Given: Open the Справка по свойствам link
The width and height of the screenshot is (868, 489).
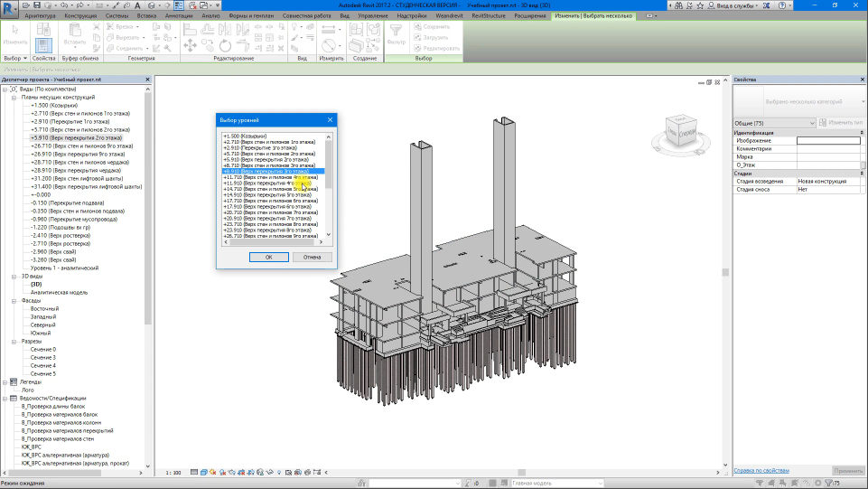Looking at the screenshot, I should (761, 470).
